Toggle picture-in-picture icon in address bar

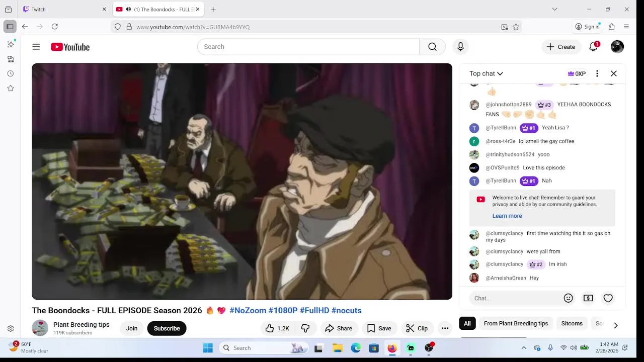click(x=505, y=27)
